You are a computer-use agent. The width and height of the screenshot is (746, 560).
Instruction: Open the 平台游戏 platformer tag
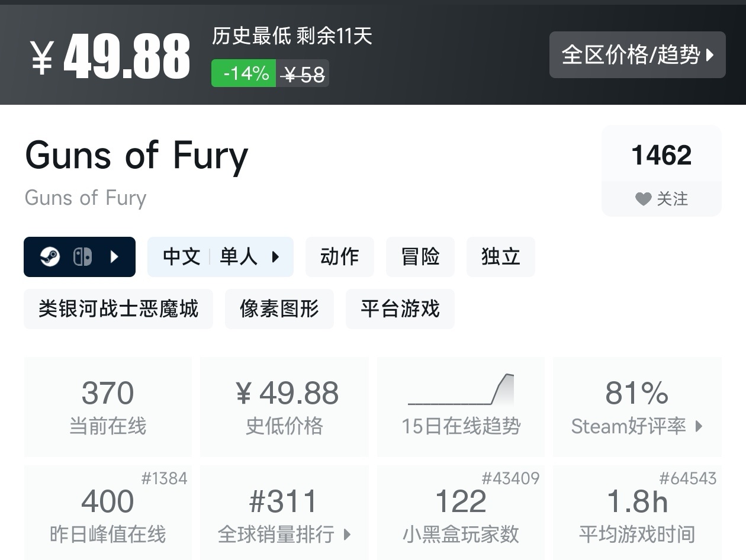400,309
